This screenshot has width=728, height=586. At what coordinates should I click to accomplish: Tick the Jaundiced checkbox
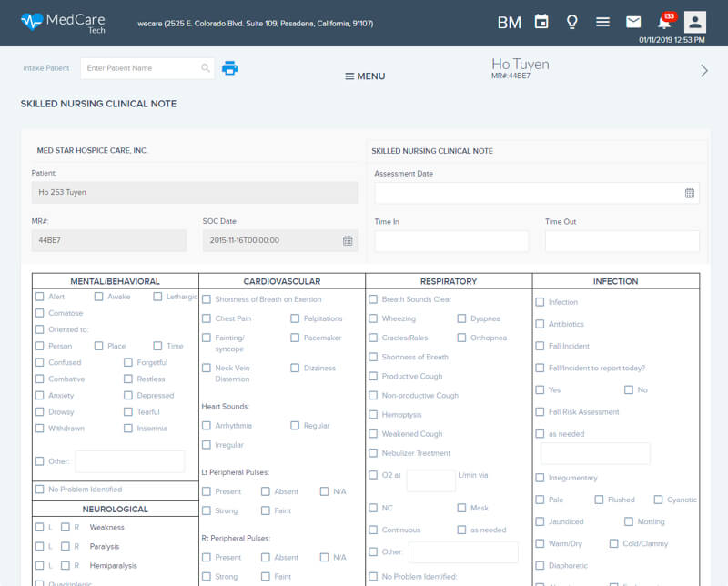540,521
